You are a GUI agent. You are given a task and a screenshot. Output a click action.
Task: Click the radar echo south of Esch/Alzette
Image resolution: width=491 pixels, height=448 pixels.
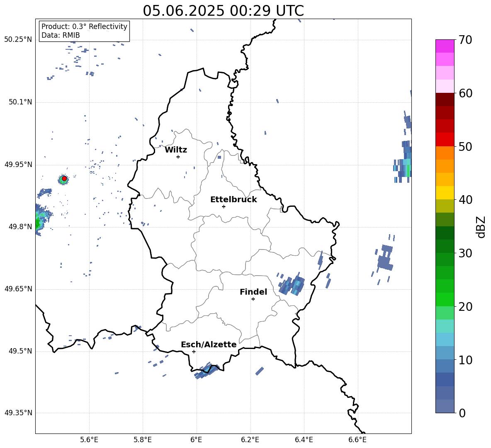pyautogui.click(x=207, y=371)
